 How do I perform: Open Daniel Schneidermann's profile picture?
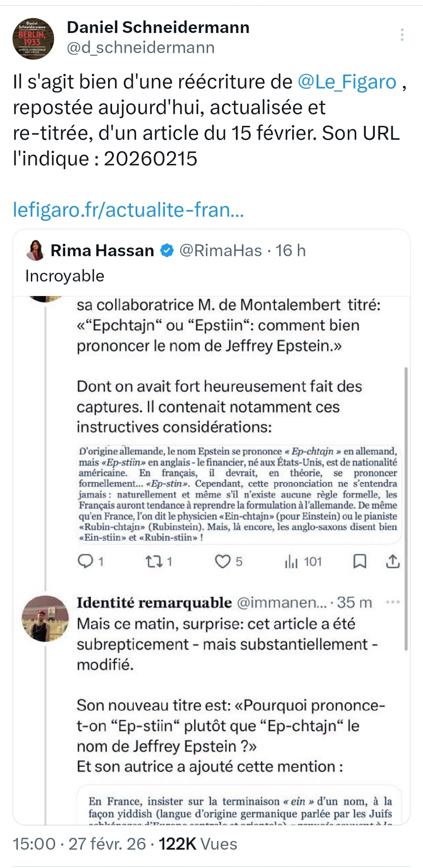click(33, 39)
